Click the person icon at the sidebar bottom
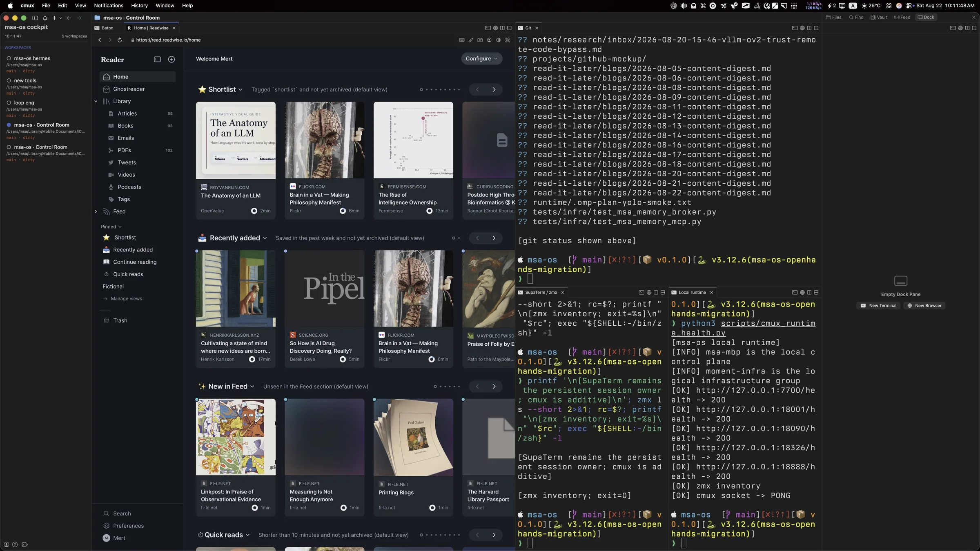This screenshot has height=551, width=980. [x=6, y=544]
